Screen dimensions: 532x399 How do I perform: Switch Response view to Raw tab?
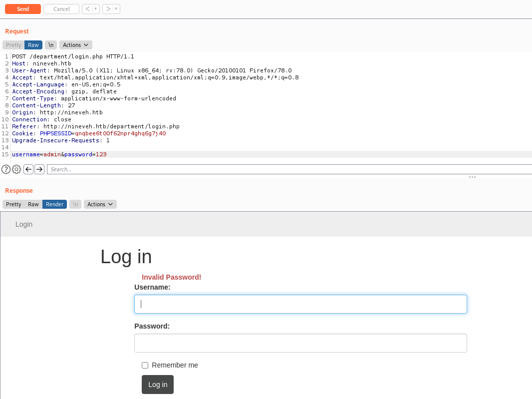click(33, 204)
